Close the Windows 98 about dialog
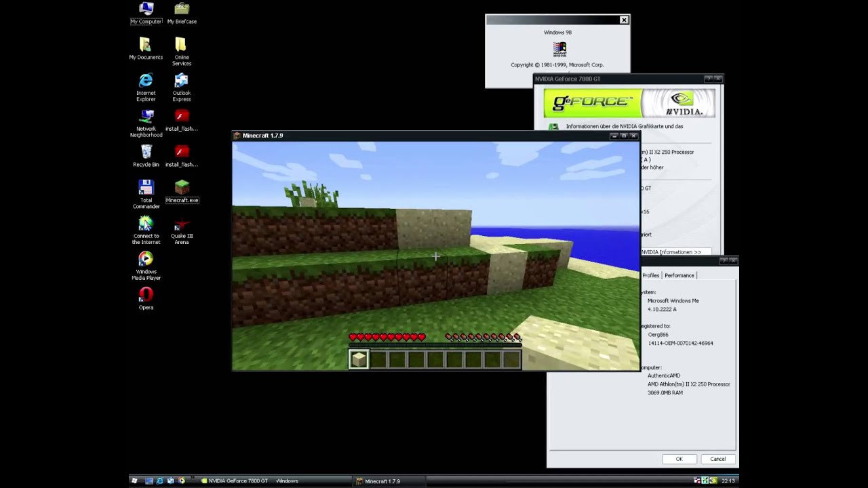 (x=624, y=20)
